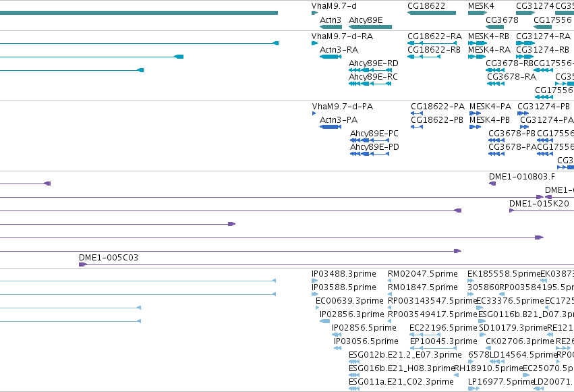
Task: Click EST ESG012b.E21.2_E07.3prime
Action: coord(354,362)
